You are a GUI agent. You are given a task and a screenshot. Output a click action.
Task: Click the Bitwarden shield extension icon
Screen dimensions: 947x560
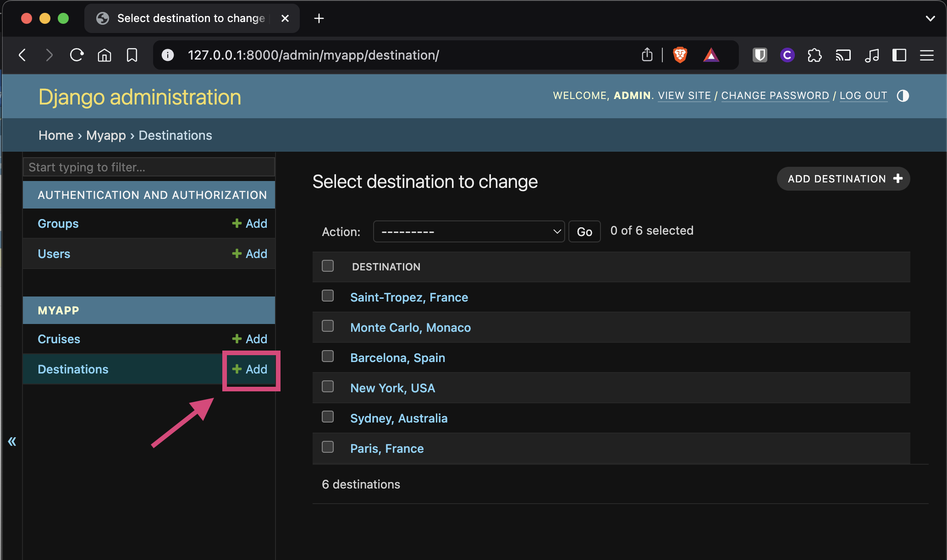pos(760,55)
